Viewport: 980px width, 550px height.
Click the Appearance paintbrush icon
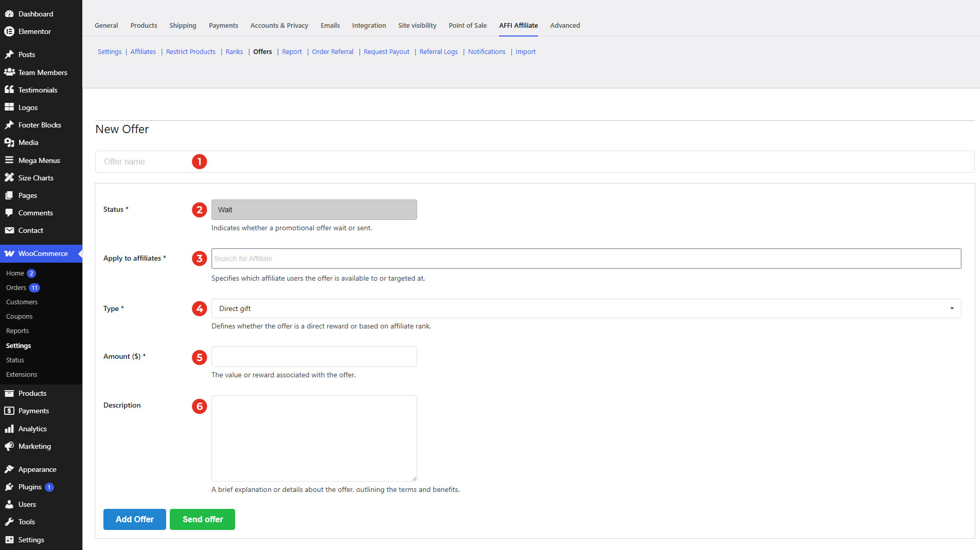point(9,469)
